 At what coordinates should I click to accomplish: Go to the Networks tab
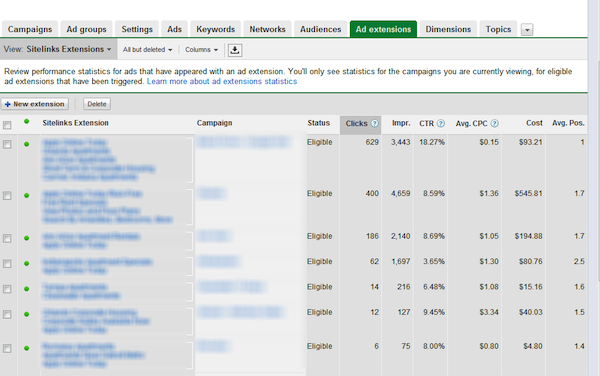tap(267, 29)
